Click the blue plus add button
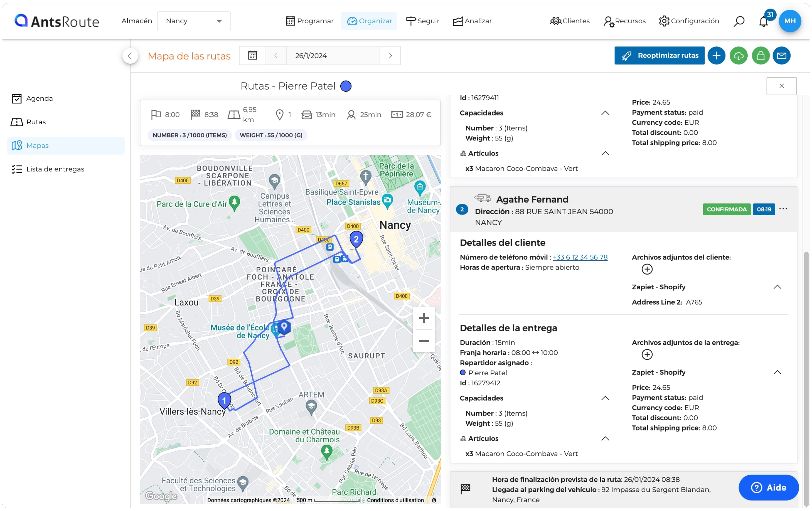Viewport: 812px width, 511px height. pyautogui.click(x=716, y=56)
